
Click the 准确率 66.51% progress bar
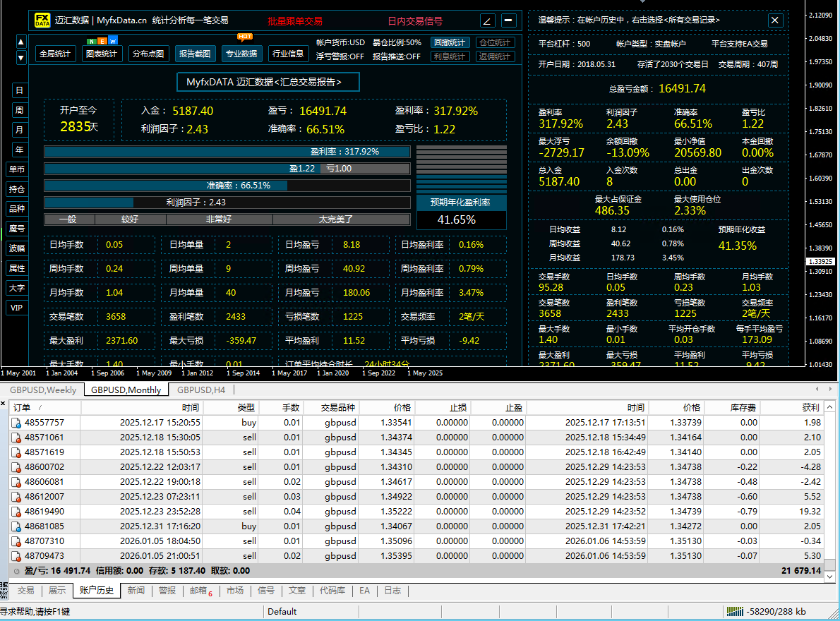(x=227, y=186)
